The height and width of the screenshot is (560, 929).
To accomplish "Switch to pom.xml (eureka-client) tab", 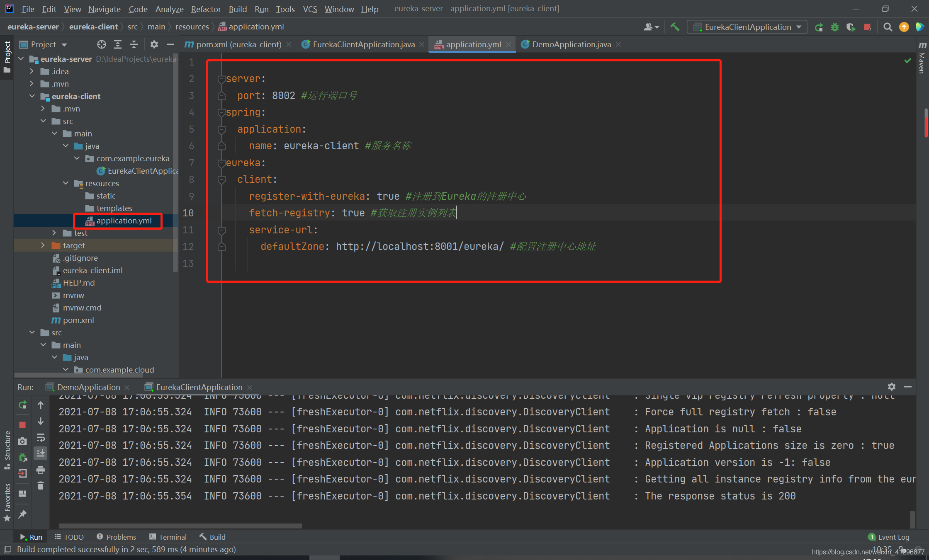I will click(x=238, y=44).
